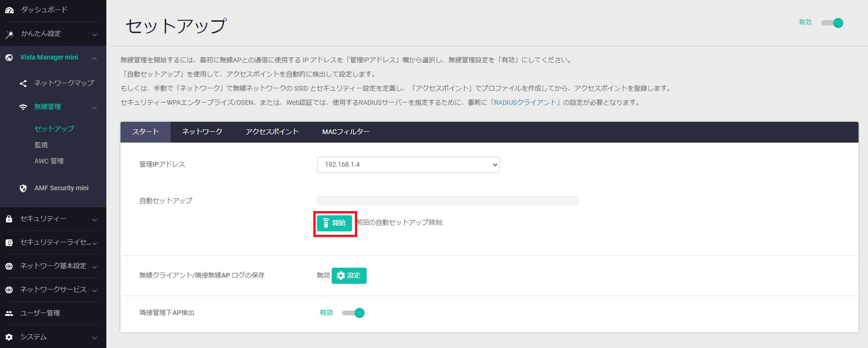Screen dimensions: 868x348
Task: Open the 管理IPアドレス dropdown
Action: tap(408, 165)
